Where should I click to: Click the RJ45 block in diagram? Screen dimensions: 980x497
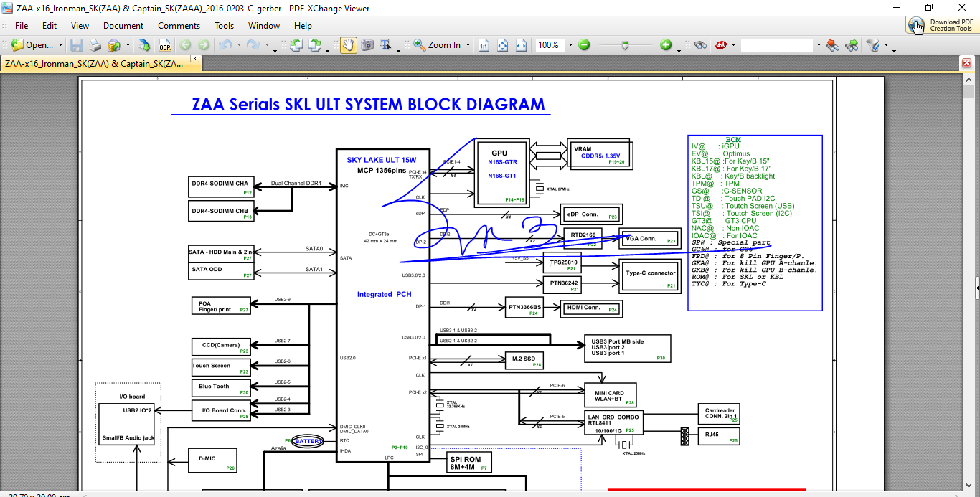[718, 437]
